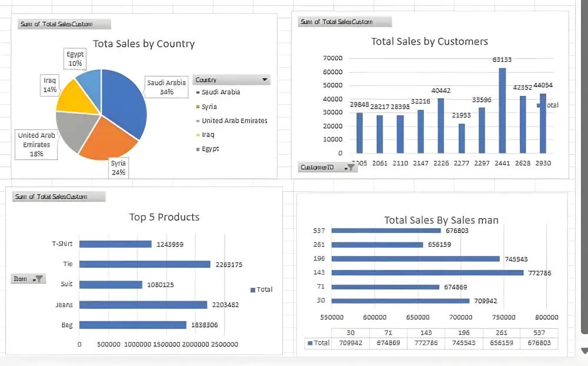Click the Sum of Total Sales button on customers chart

coord(345,22)
